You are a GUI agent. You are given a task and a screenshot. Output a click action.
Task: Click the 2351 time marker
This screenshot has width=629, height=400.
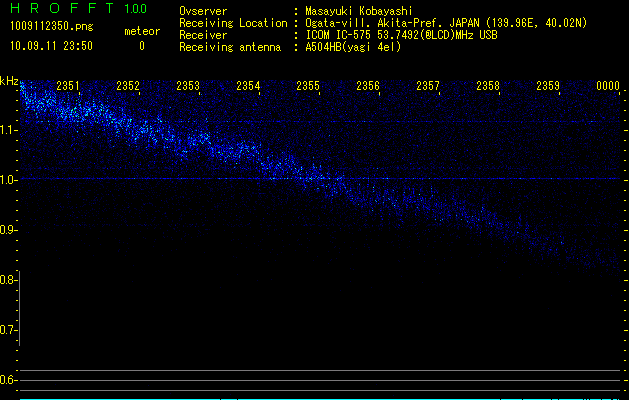[68, 85]
